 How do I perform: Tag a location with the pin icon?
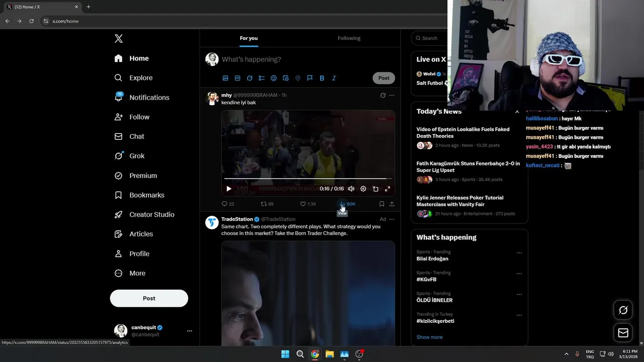point(298,78)
